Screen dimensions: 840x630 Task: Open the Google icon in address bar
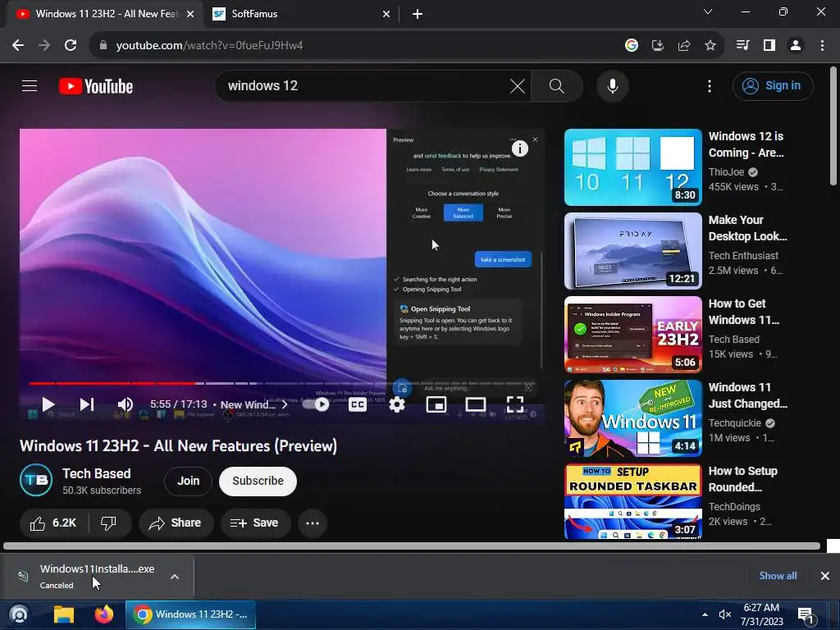click(631, 46)
